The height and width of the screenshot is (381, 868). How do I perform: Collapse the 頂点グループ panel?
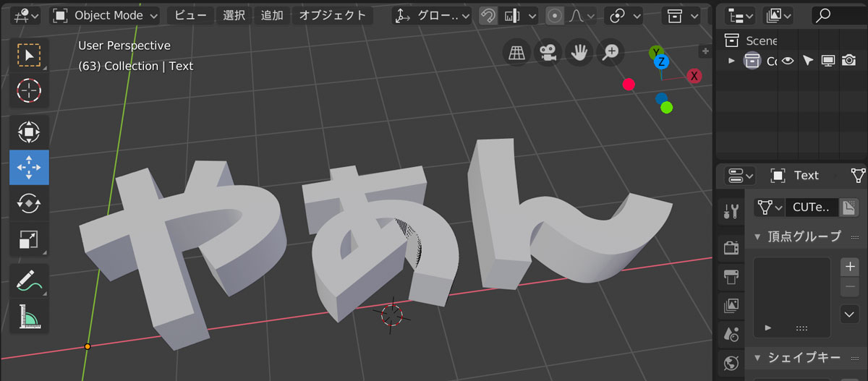click(758, 236)
